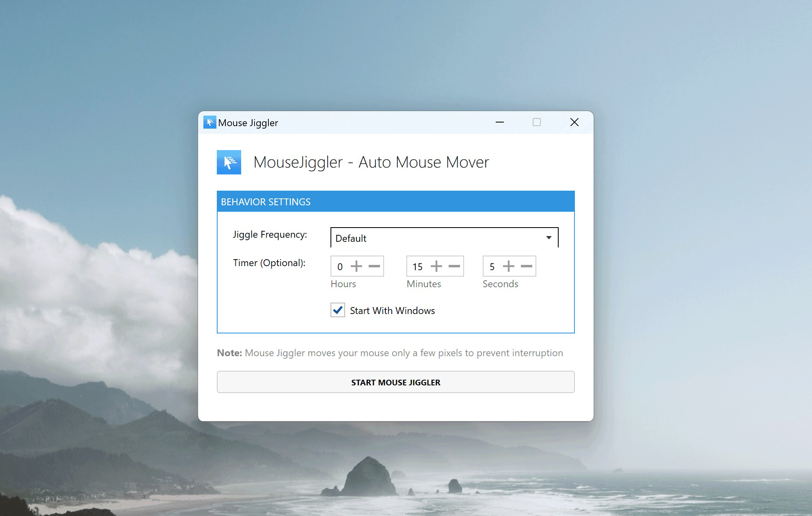The image size is (812, 516).
Task: Click the plus icon to increase Seconds
Action: (509, 266)
